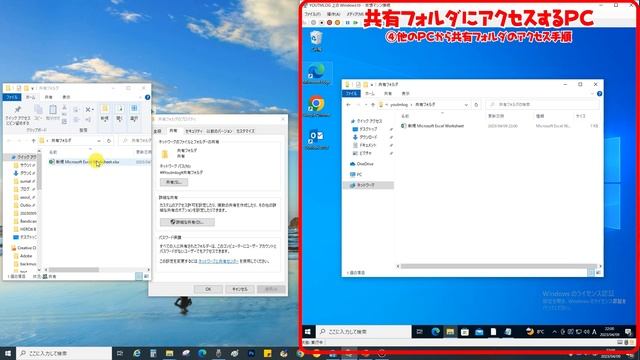Click horizontal scrollbar in left Explorer
This screenshot has width=640, height=360.
(x=74, y=270)
